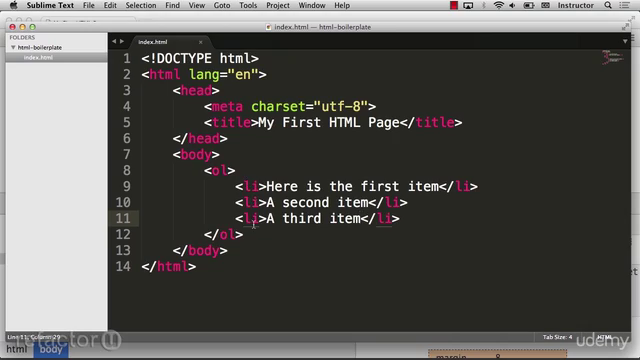Open the tab list dropdown arrow
The image size is (640, 360).
(x=625, y=41)
